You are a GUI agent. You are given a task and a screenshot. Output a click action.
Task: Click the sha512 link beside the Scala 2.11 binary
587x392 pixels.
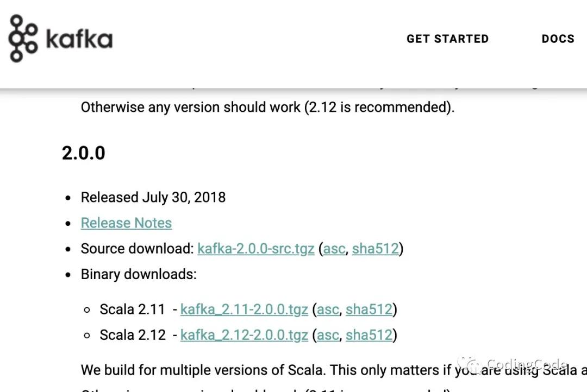click(x=369, y=309)
